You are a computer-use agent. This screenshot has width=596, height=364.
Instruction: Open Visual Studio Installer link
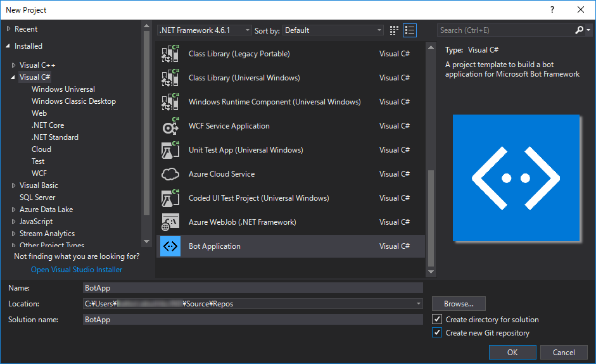tap(77, 270)
